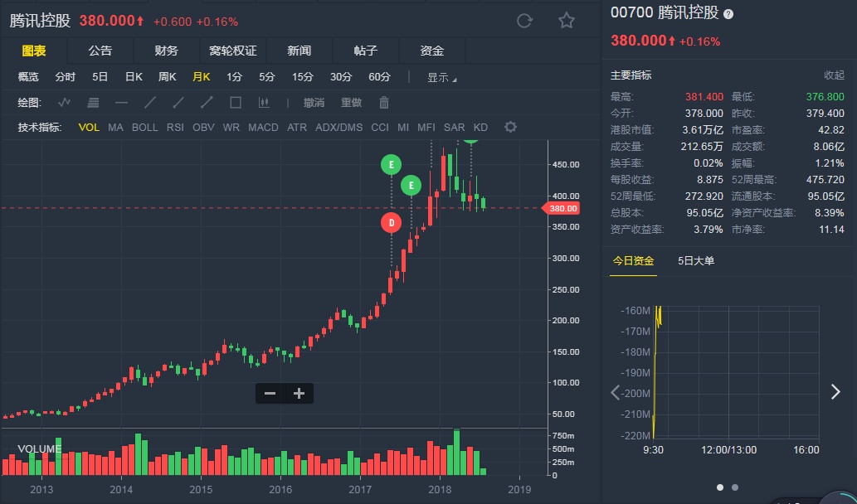Open the 显示 display dropdown
The image size is (857, 504).
point(441,77)
